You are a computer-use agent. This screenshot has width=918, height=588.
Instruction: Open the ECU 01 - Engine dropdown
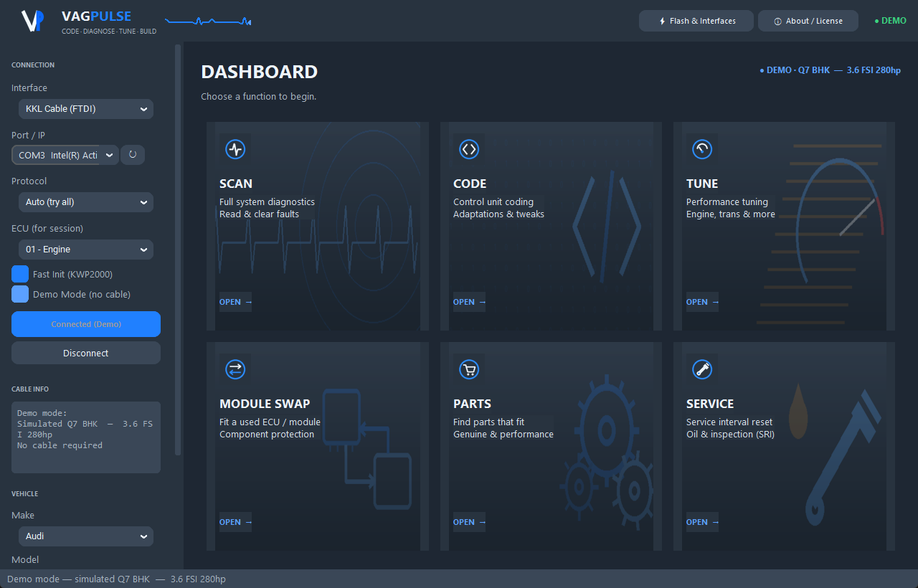86,250
